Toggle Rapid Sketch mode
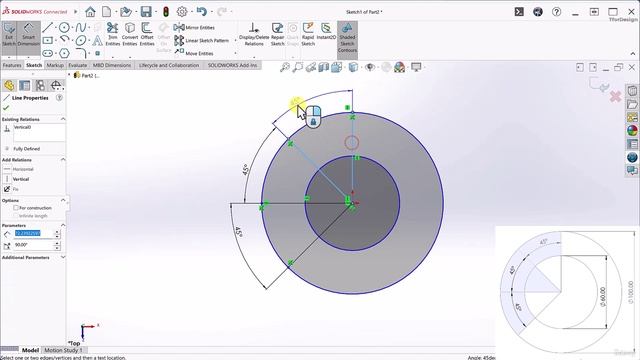640x360 pixels. pos(308,34)
